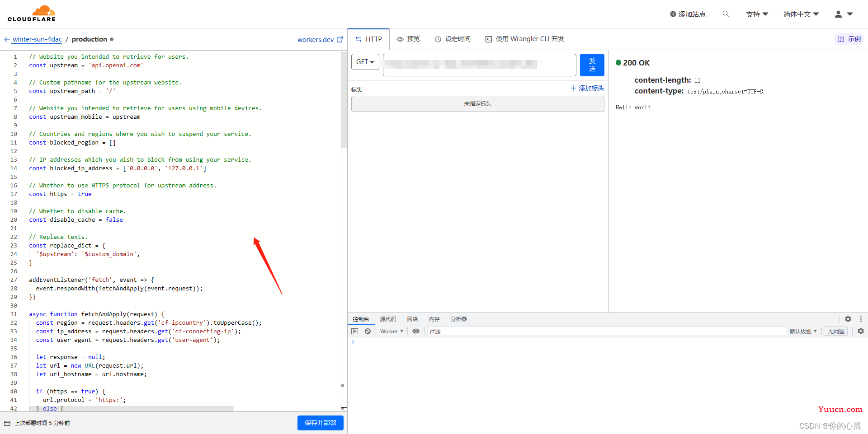868x434 pixels.
Task: Click the 未指定标头 headers box
Action: coord(478,104)
